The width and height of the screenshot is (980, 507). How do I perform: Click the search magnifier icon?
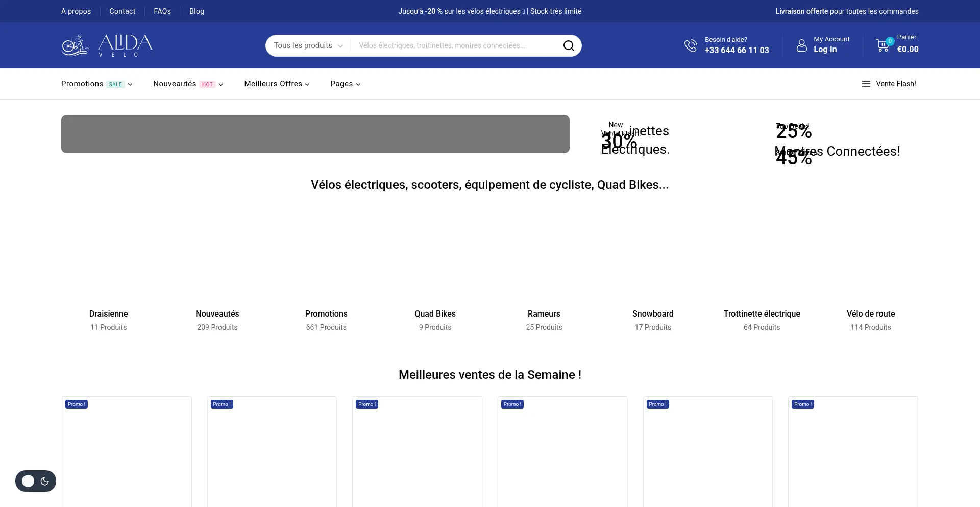pyautogui.click(x=568, y=46)
